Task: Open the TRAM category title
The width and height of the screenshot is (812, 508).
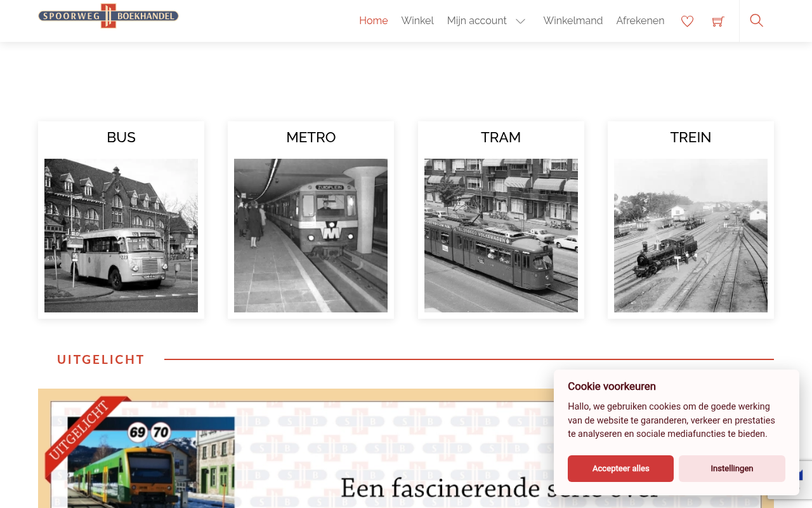Action: tap(501, 137)
